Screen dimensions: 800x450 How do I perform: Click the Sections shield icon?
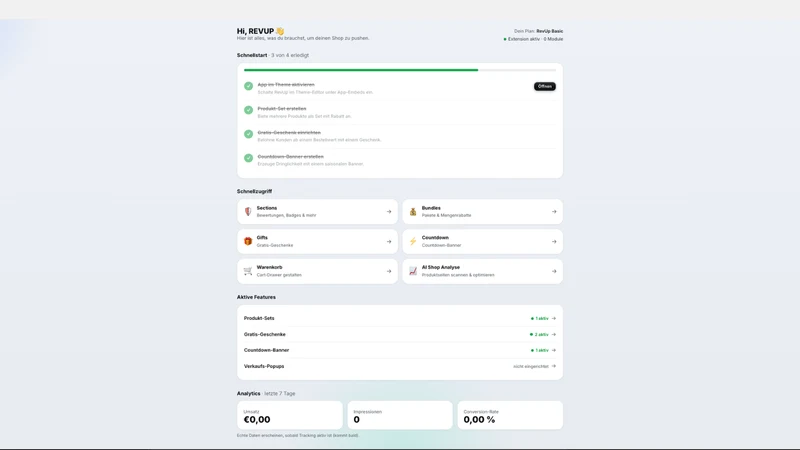[x=248, y=211]
